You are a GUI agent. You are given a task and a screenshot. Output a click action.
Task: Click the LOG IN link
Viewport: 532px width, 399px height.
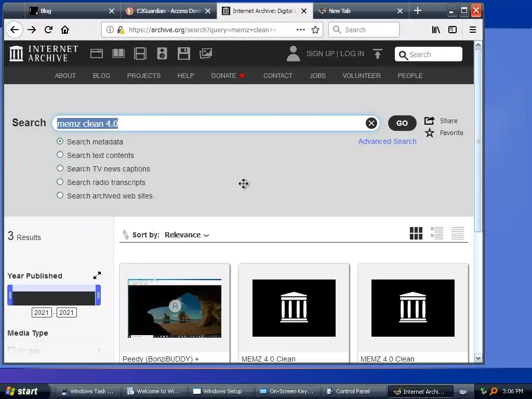[x=352, y=54]
